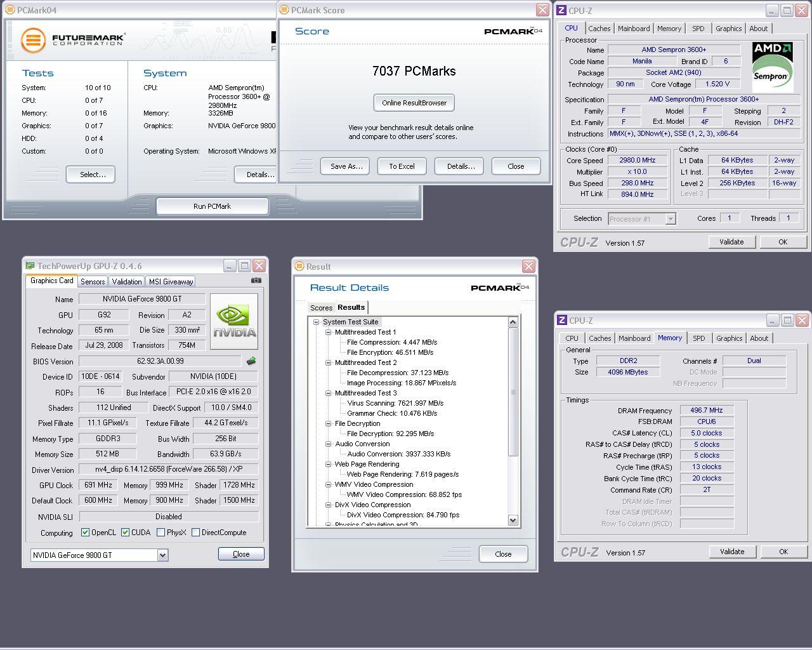Open the Processor #1 selection dropdown
Screen dimensions: 812x650
(x=671, y=219)
